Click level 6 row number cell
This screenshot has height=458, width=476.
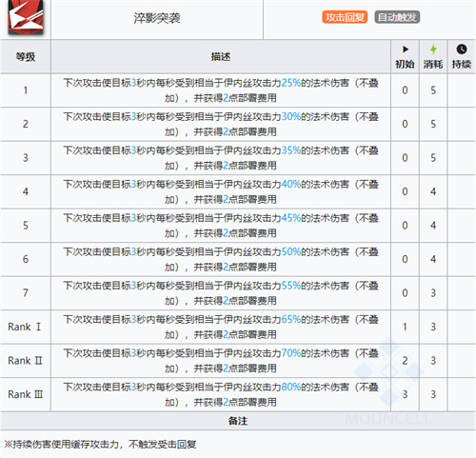tap(26, 259)
